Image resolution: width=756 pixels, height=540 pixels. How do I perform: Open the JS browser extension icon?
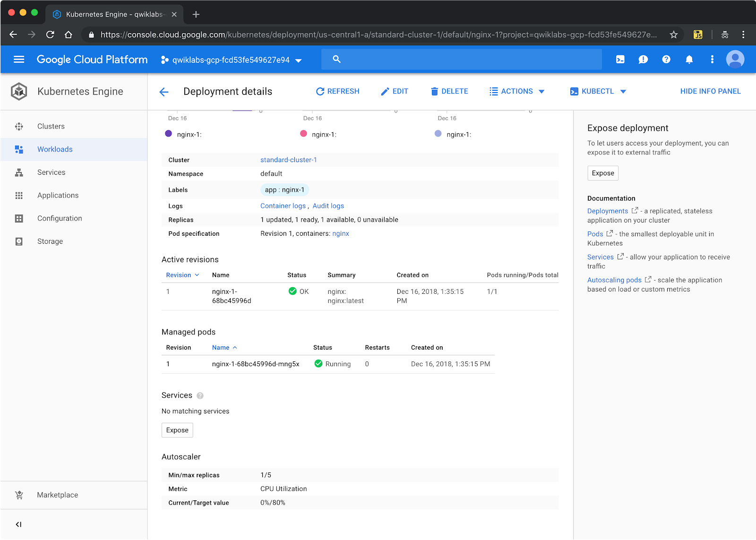pos(698,34)
